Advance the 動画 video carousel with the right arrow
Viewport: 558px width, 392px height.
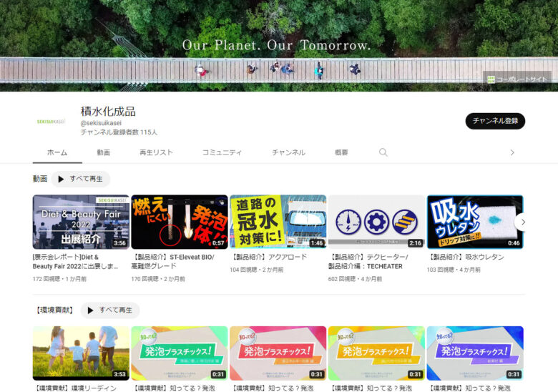pyautogui.click(x=522, y=222)
